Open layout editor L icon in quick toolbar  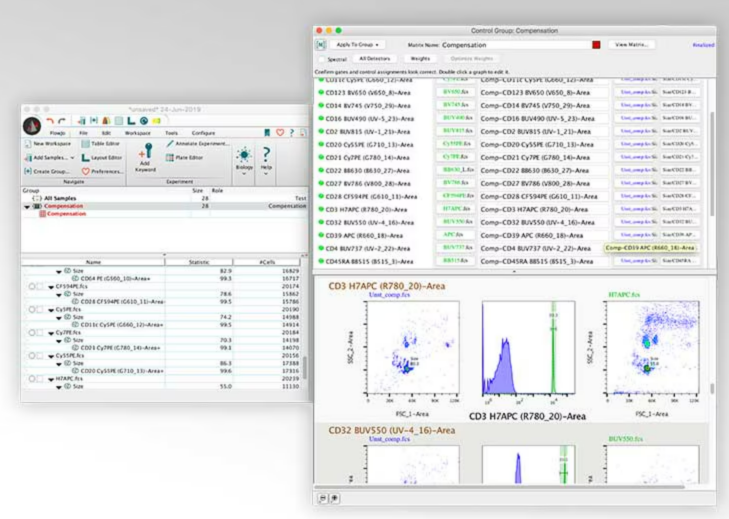pyautogui.click(x=131, y=121)
